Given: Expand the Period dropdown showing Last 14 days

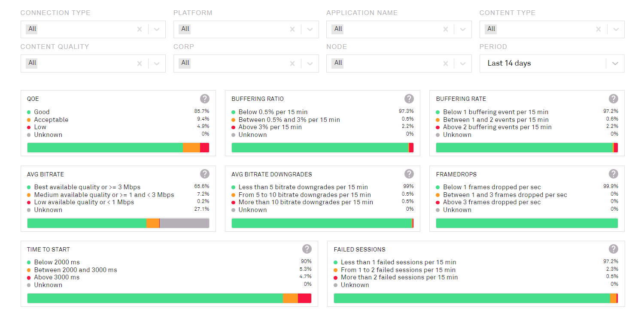Looking at the screenshot, I should point(615,63).
